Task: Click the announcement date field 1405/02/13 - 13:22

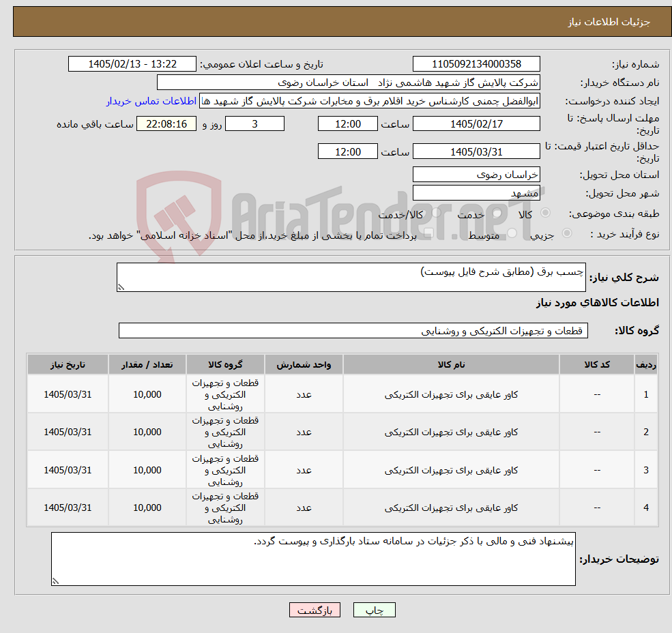Action: (132, 64)
